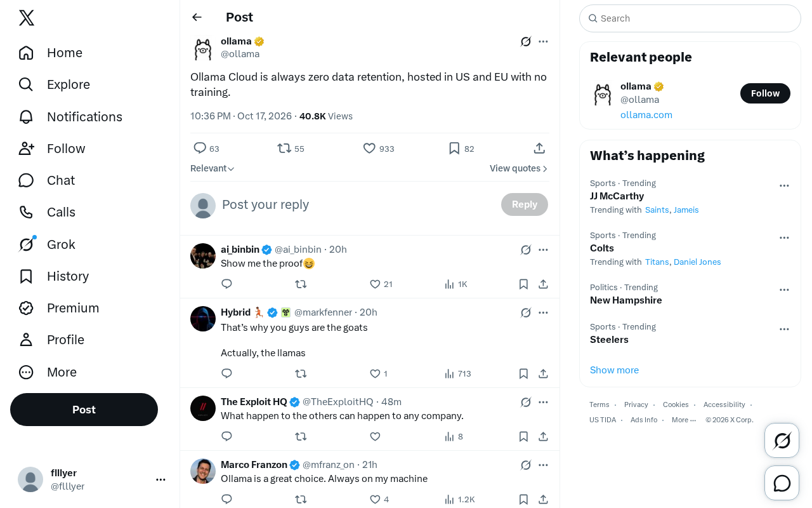Bookmark the main ollama post

click(x=461, y=148)
